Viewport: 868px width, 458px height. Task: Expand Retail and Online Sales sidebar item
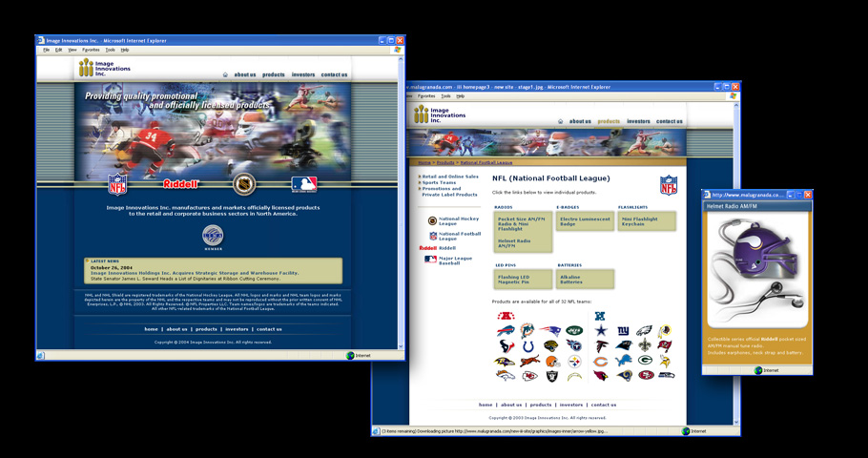pyautogui.click(x=448, y=177)
